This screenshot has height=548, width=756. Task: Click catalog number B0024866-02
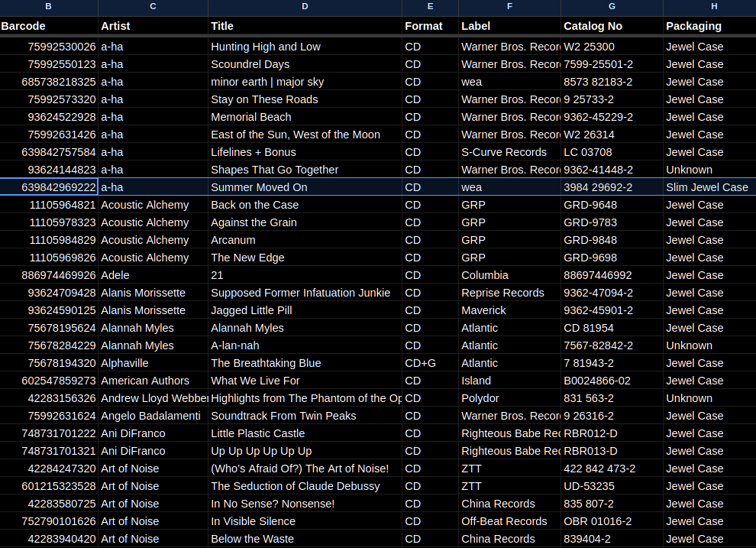coord(612,381)
